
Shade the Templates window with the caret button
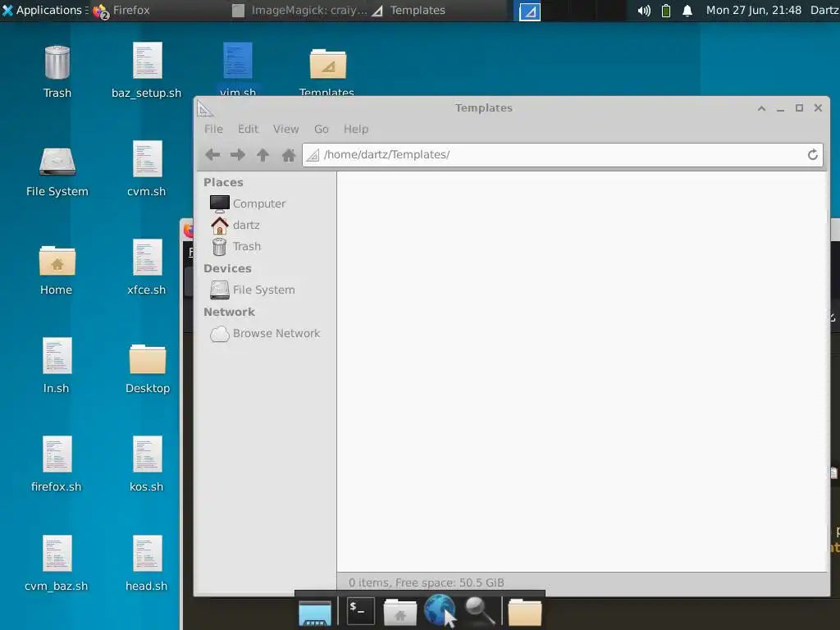point(761,108)
